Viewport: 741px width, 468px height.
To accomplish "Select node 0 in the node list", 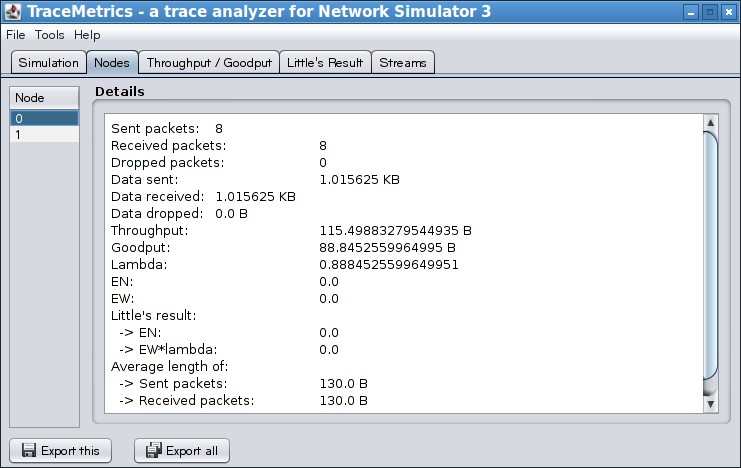I will click(x=44, y=118).
